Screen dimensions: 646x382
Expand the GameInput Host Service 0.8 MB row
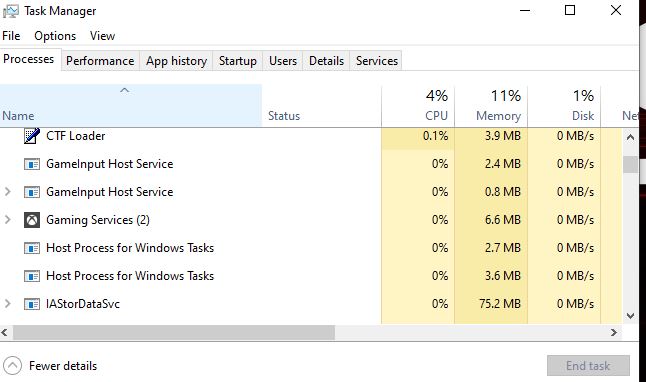pos(7,192)
